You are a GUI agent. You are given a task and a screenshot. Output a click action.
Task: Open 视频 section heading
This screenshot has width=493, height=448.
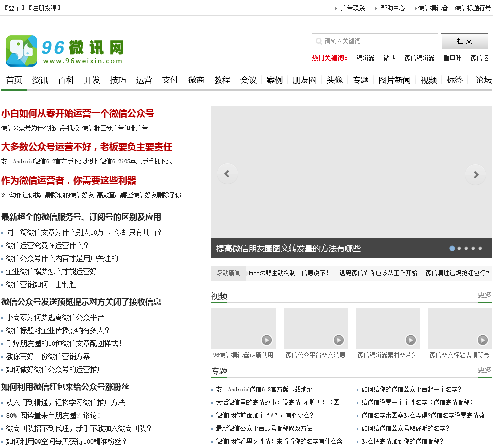(x=219, y=296)
